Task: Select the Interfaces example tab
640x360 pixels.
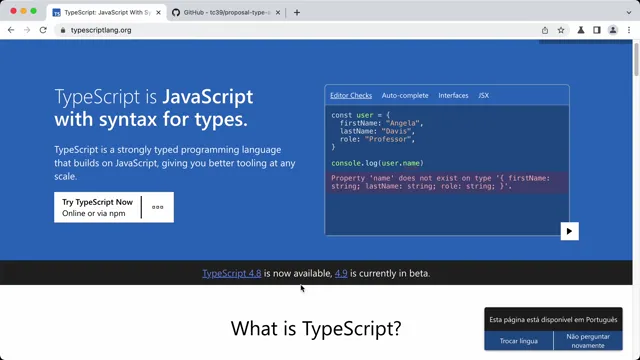Action: coord(453,96)
